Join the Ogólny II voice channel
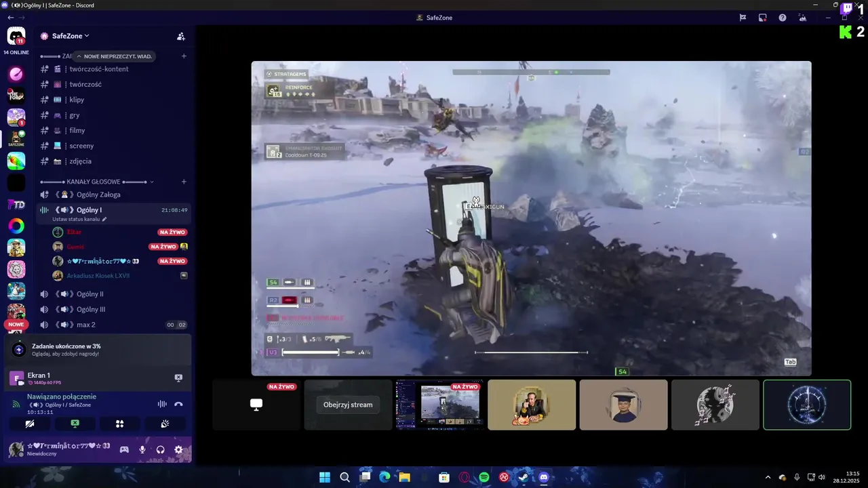Viewport: 868px width, 488px height. coord(114,294)
